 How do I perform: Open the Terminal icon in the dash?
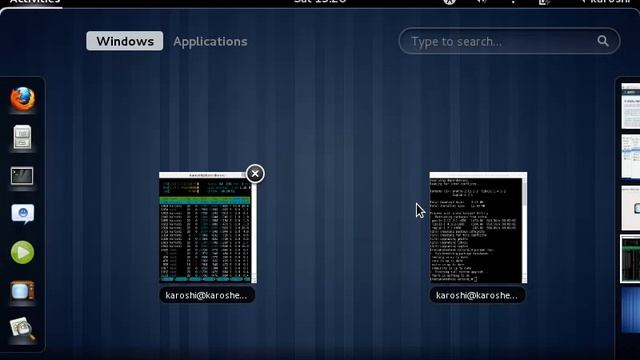[x=22, y=176]
